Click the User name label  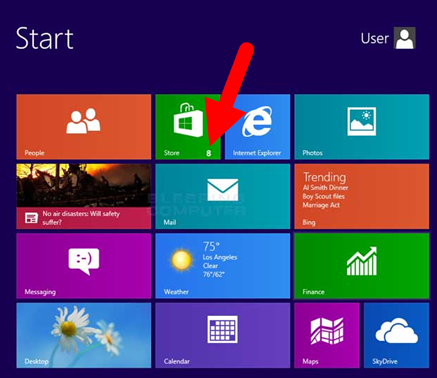[375, 39]
